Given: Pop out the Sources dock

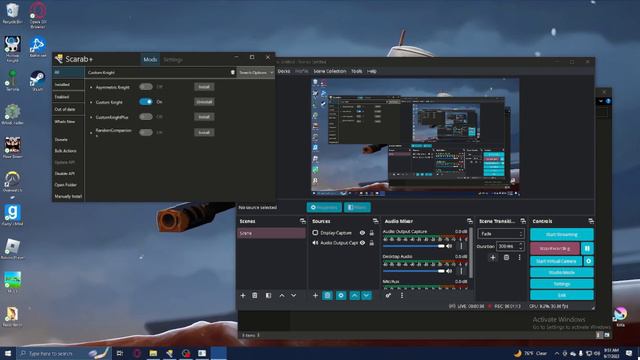Looking at the screenshot, I should pos(375,221).
